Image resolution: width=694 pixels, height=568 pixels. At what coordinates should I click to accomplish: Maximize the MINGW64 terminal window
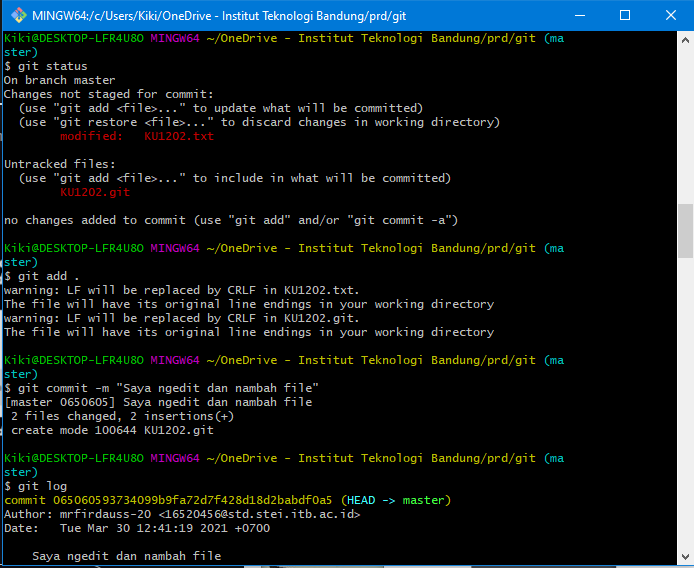pos(625,15)
